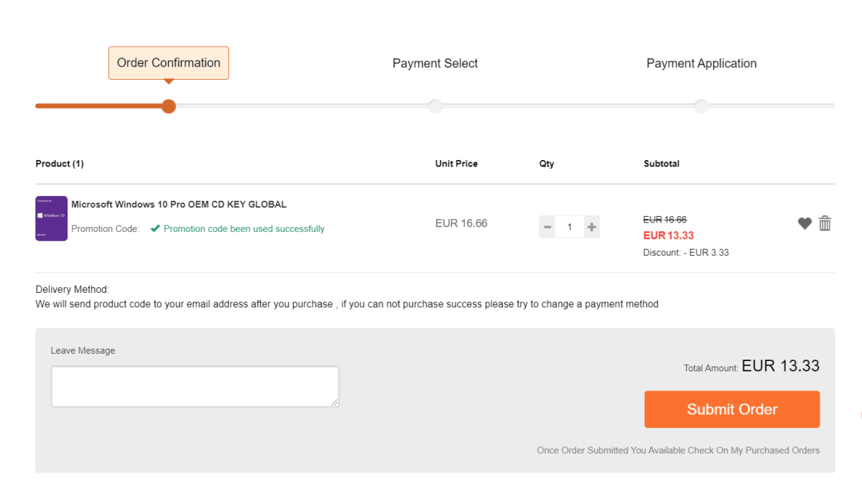Select the Payment Application step label
Screen dimensions: 862x504
[x=701, y=64]
